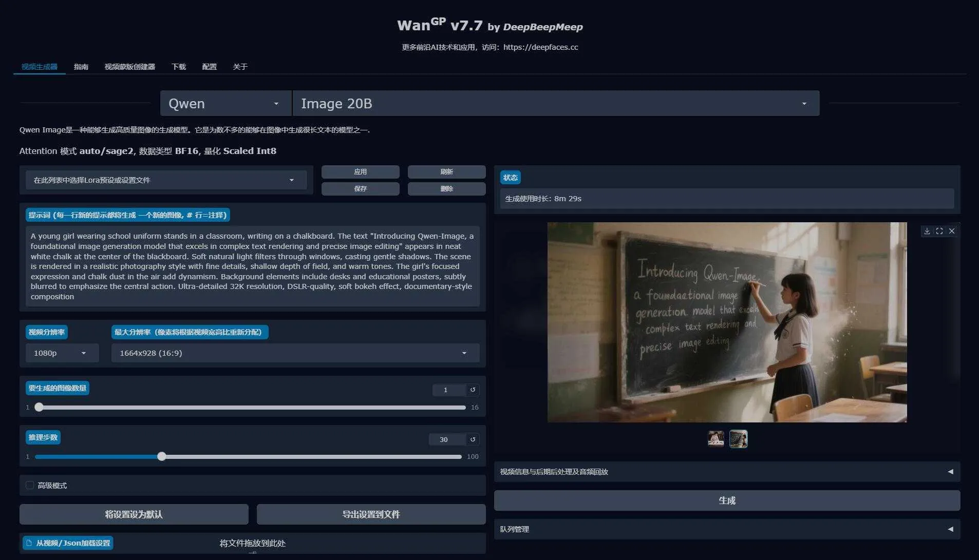
Task: Click the file icon beside 从视频/Json加载设置
Action: tap(29, 543)
